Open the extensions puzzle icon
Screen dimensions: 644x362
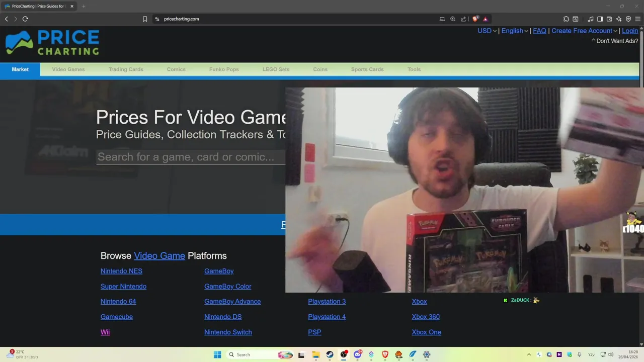pyautogui.click(x=566, y=19)
